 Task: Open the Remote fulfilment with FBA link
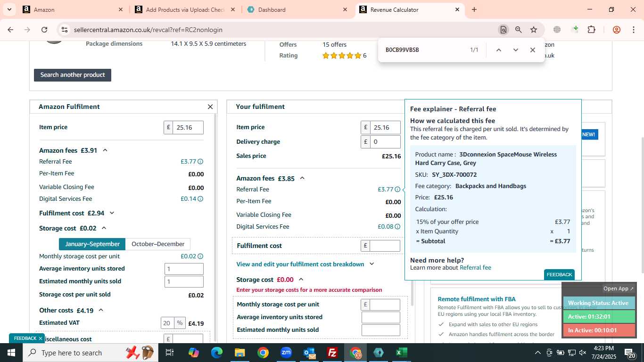(x=477, y=299)
